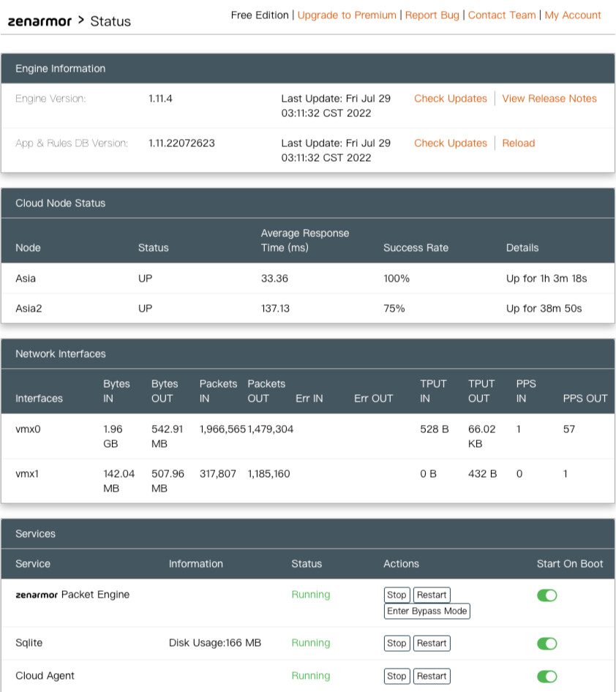This screenshot has width=616, height=692.
Task: Toggle Start On Boot for Sqlite
Action: pyautogui.click(x=546, y=644)
